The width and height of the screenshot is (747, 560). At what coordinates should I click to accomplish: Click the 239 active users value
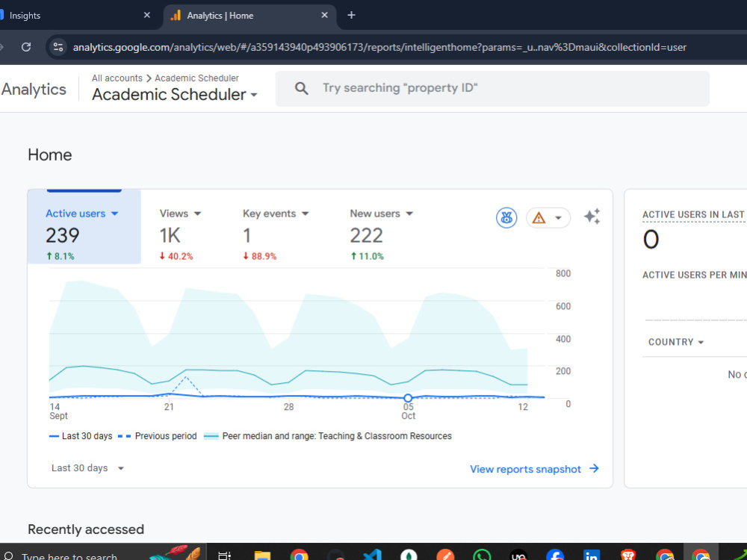(x=63, y=235)
